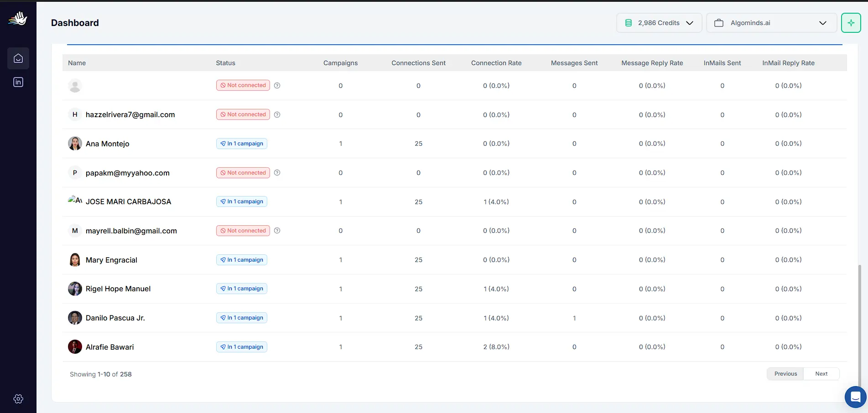
Task: Click help icon in the unnamed first row
Action: pos(277,85)
